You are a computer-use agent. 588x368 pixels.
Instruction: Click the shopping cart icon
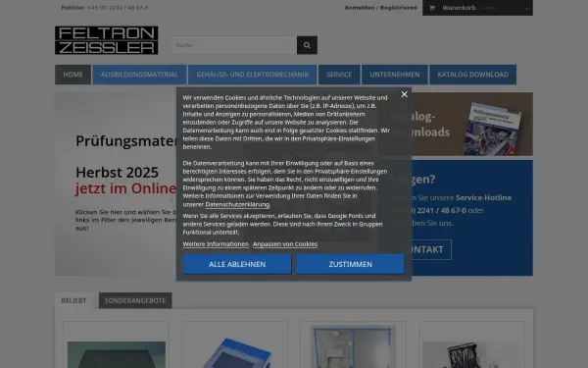tap(432, 8)
